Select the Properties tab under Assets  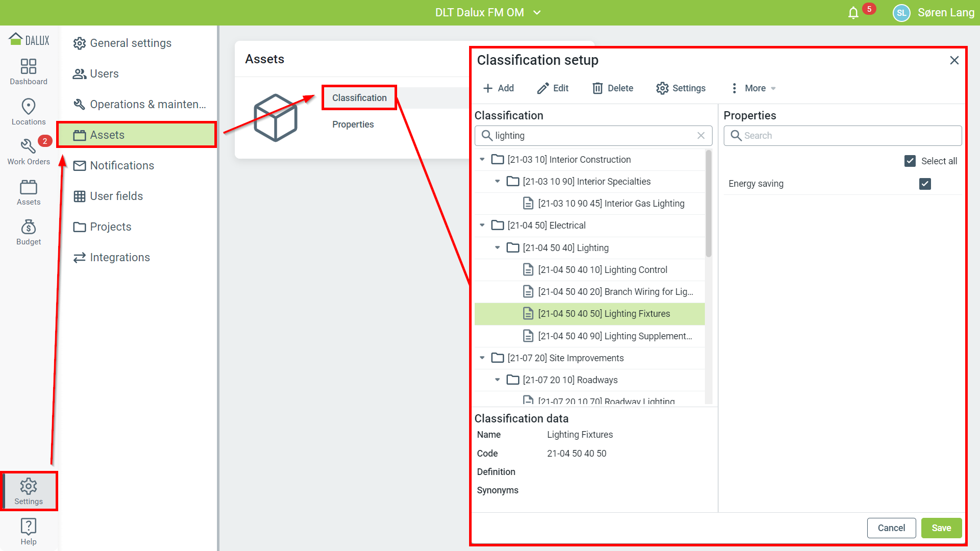(x=353, y=124)
